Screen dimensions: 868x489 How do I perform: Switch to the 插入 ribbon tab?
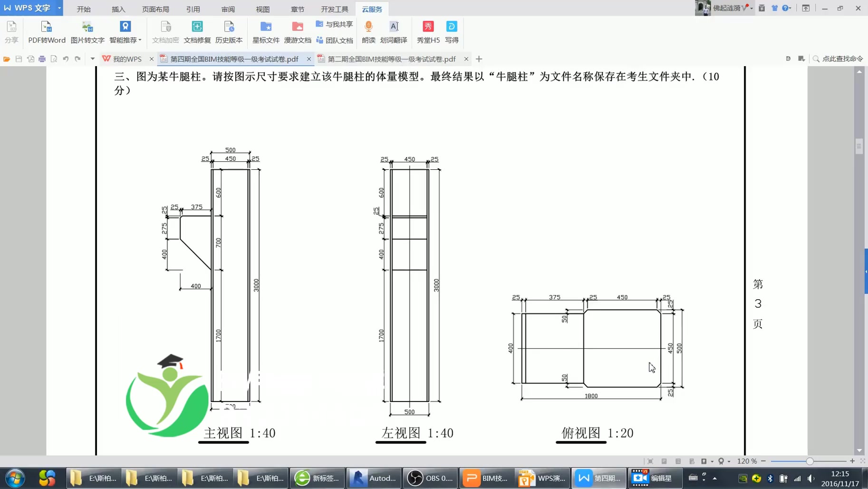pos(118,9)
